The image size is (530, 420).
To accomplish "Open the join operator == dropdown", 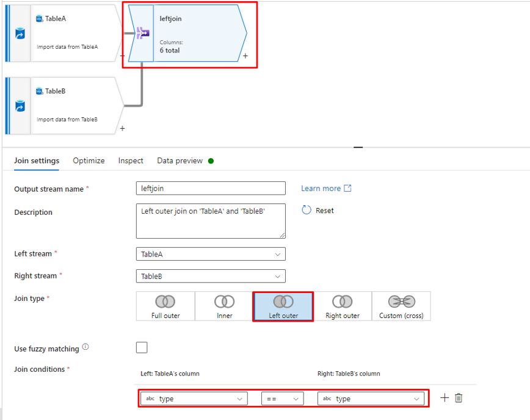I will coord(283,399).
